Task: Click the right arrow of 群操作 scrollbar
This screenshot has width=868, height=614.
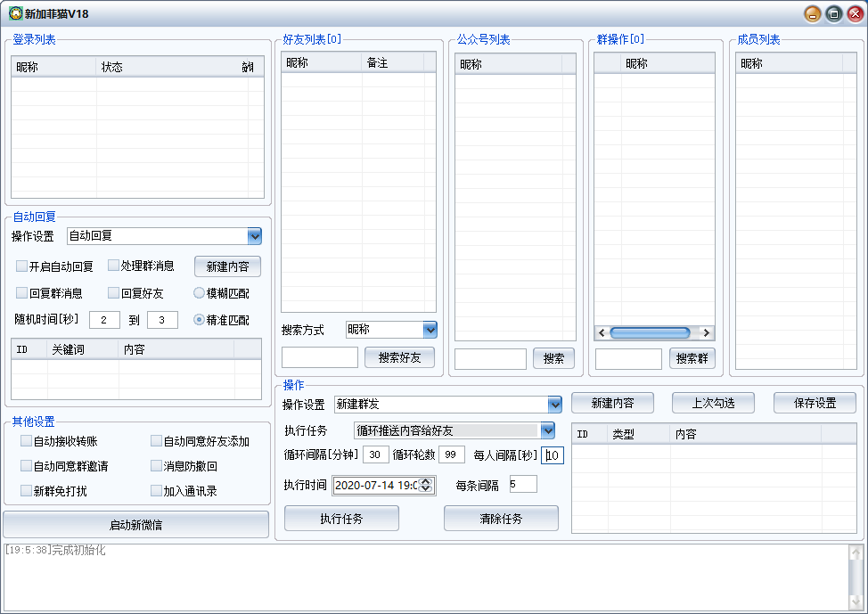Action: pos(706,332)
